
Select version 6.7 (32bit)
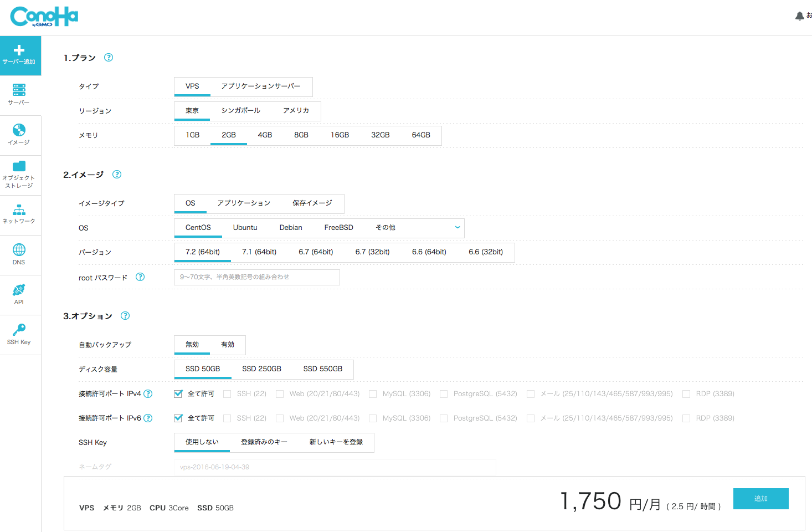pos(372,252)
